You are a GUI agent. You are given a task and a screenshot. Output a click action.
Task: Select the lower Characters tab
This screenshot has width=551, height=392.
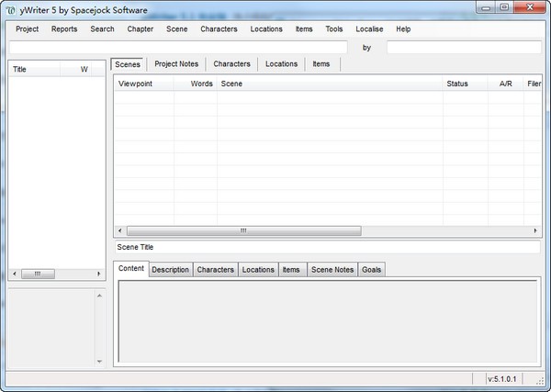(216, 270)
